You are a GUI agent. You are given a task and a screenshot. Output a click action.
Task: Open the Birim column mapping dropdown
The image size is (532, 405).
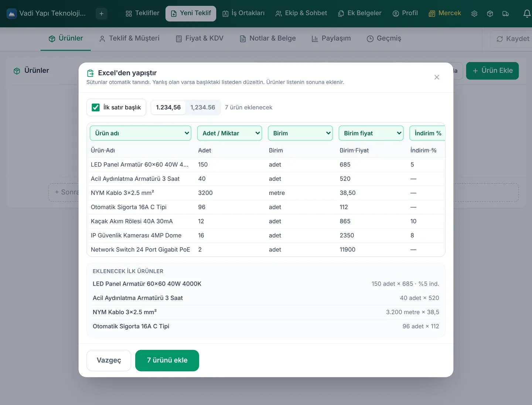tap(300, 133)
